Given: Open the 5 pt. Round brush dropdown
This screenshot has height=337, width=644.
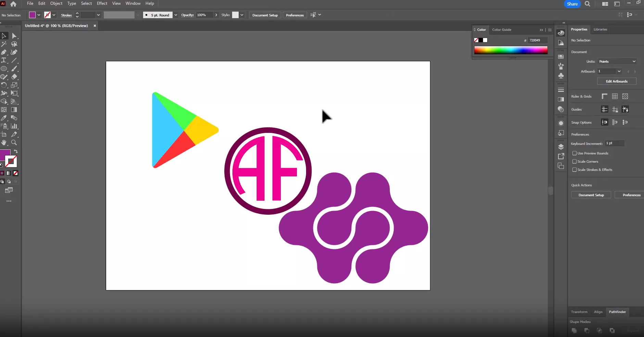Looking at the screenshot, I should pyautogui.click(x=176, y=15).
